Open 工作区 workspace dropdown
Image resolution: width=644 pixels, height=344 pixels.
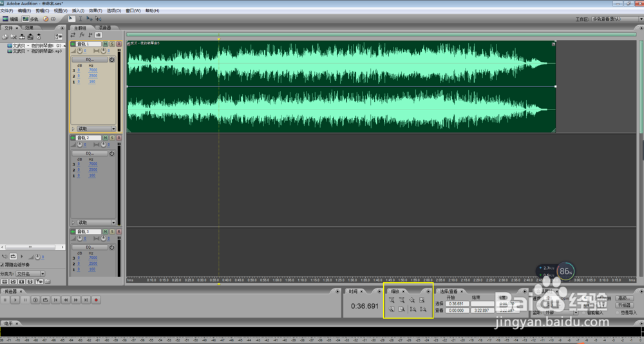(618, 19)
